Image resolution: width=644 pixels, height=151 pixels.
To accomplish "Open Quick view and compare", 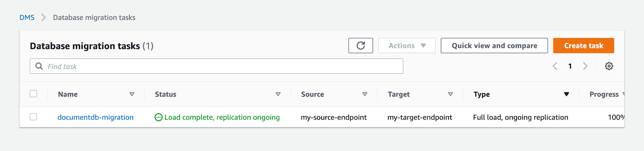I will [x=494, y=45].
